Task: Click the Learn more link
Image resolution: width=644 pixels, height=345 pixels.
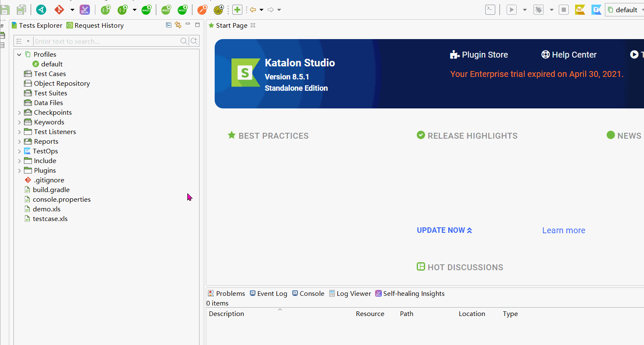Action: click(x=564, y=230)
